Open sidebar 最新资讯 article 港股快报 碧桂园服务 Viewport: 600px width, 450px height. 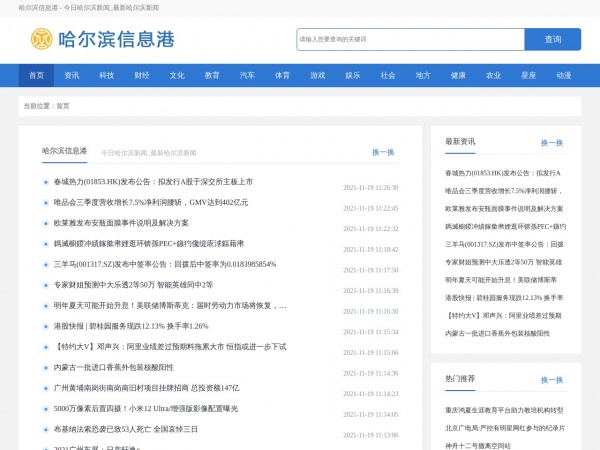[x=504, y=298]
